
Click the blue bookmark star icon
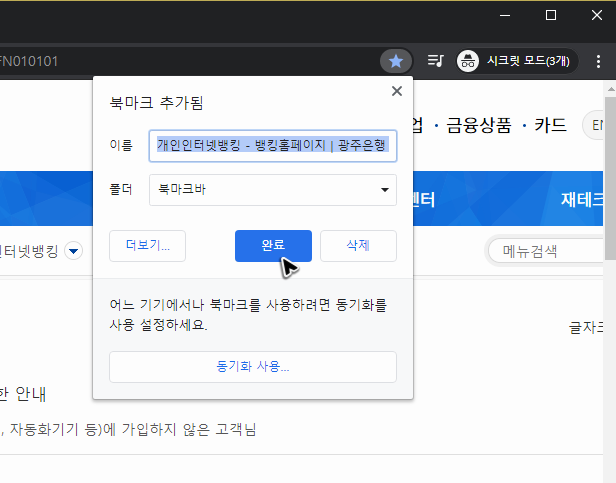396,61
